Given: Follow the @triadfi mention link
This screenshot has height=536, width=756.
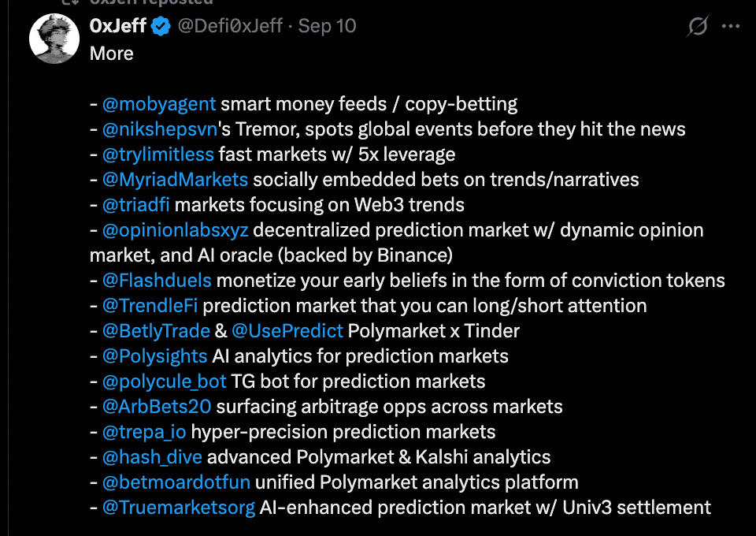Looking at the screenshot, I should point(136,205).
